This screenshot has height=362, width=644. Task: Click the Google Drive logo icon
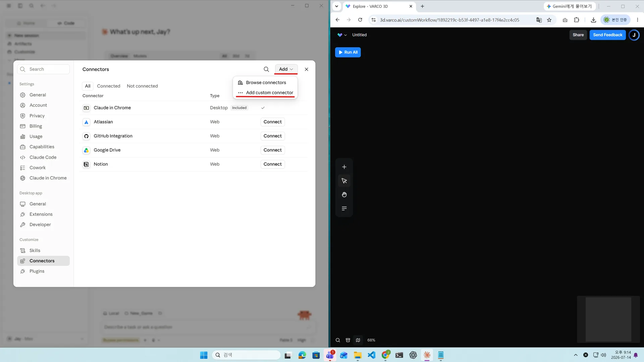[x=86, y=150]
